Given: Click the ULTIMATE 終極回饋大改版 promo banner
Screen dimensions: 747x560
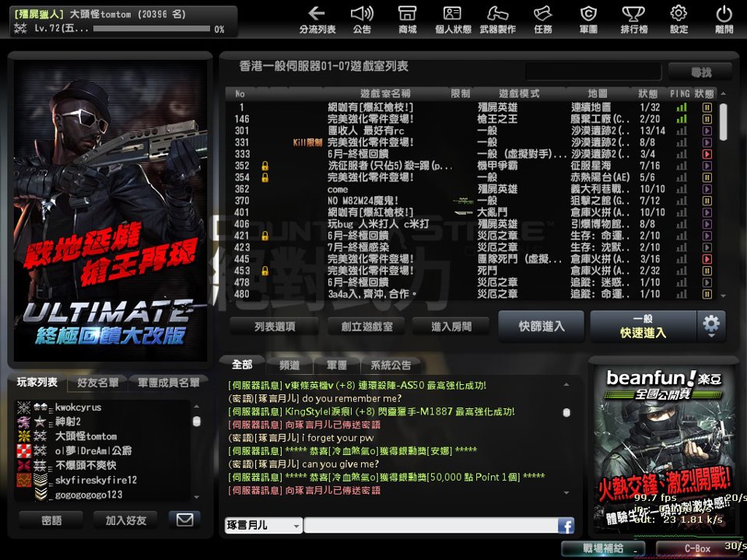Looking at the screenshot, I should pos(110,210).
